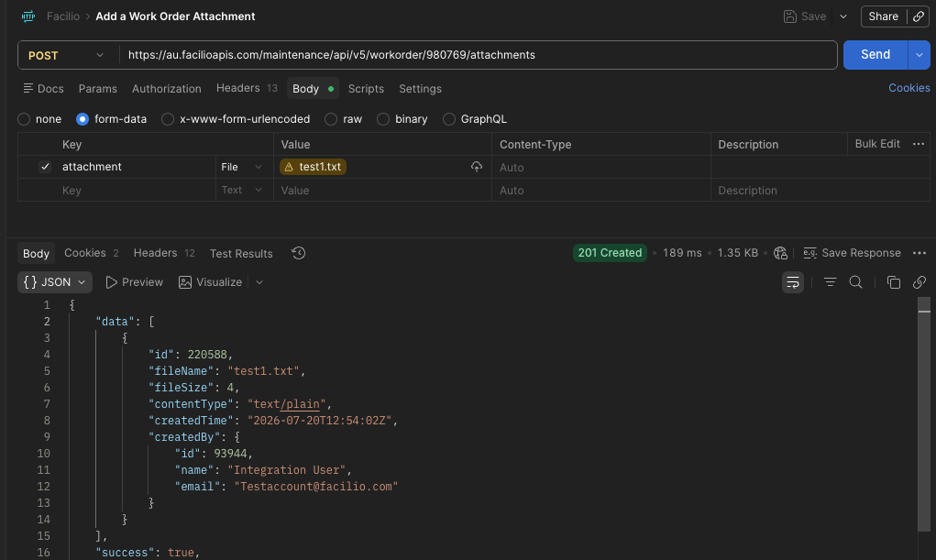This screenshot has height=560, width=936.
Task: Click the Visualize image icon
Action: pyautogui.click(x=185, y=282)
